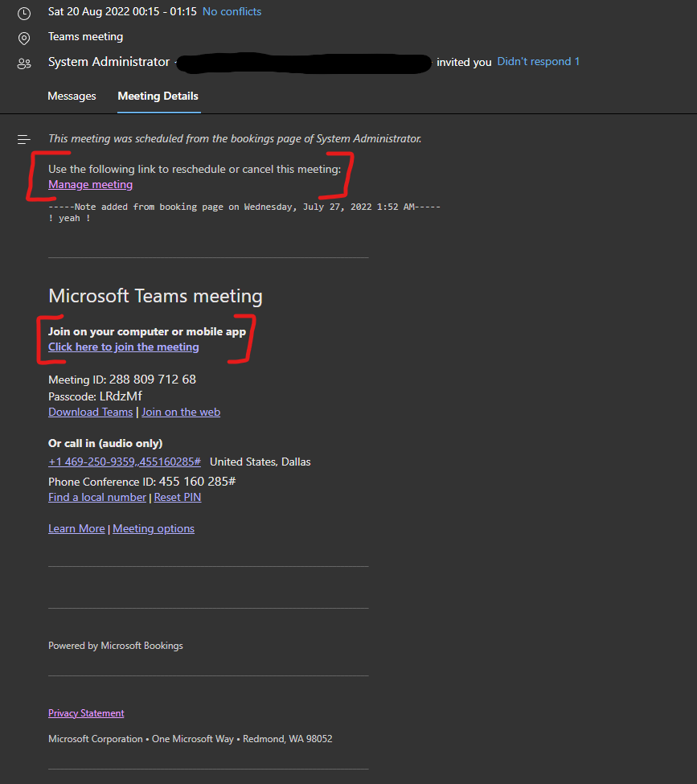Click the Reset PIN link
Viewport: 697px width, 784px height.
[x=178, y=498]
